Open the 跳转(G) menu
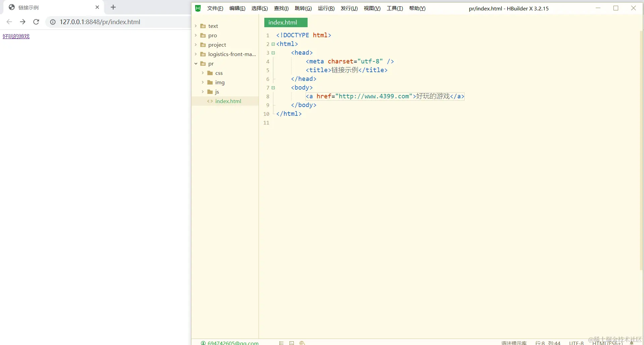This screenshot has height=345, width=644. [x=303, y=8]
